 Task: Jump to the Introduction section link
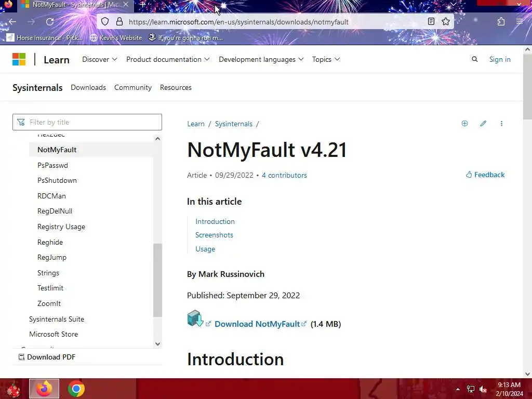coord(215,221)
